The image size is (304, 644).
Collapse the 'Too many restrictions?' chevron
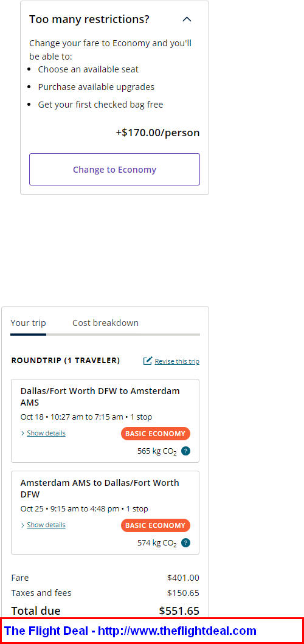tap(187, 19)
